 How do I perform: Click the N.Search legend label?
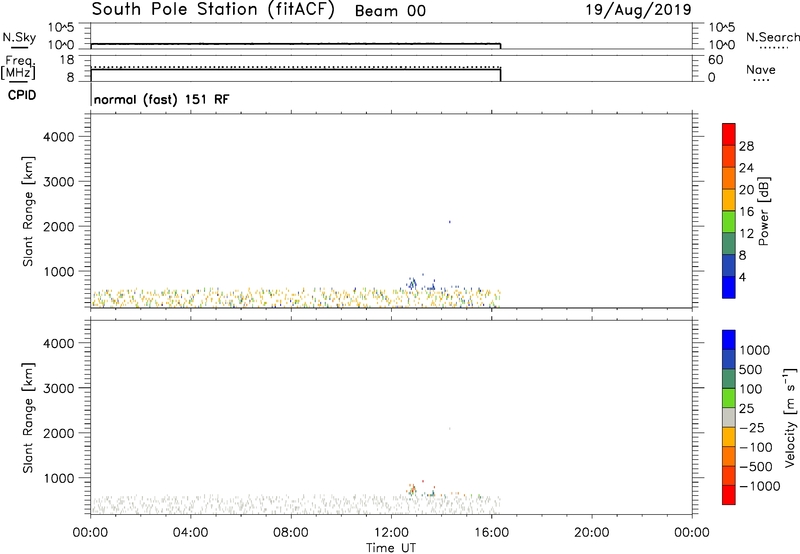(772, 37)
